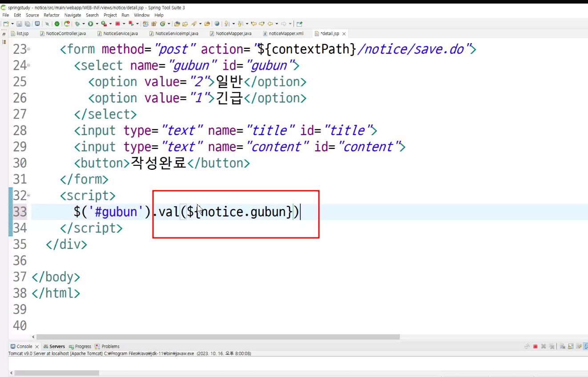Switch to NoticeController.java tab
588x377 pixels.
click(x=63, y=33)
